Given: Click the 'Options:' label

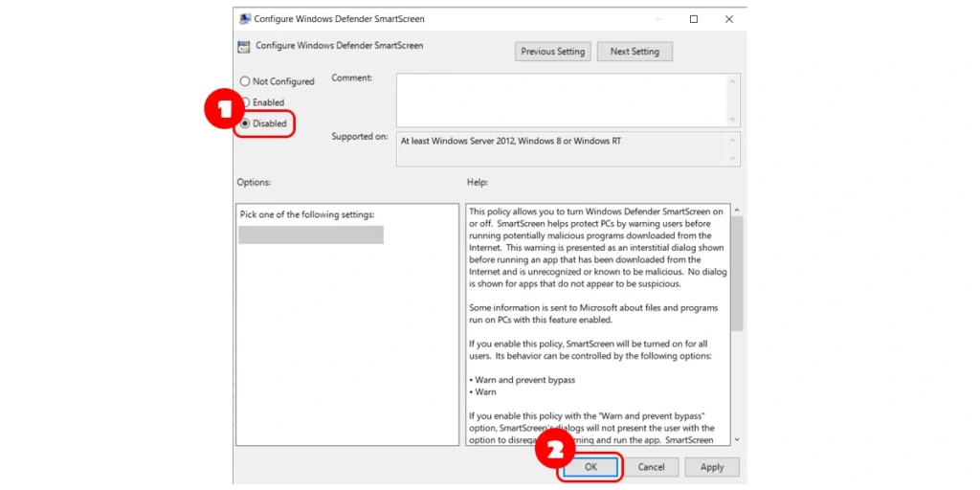Looking at the screenshot, I should 254,183.
